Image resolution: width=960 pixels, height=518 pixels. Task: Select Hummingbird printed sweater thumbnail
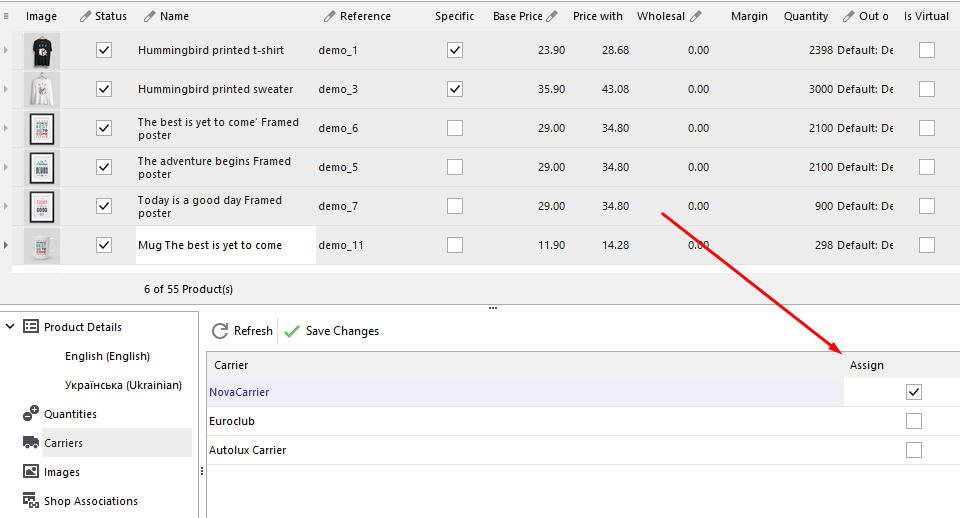coord(42,89)
